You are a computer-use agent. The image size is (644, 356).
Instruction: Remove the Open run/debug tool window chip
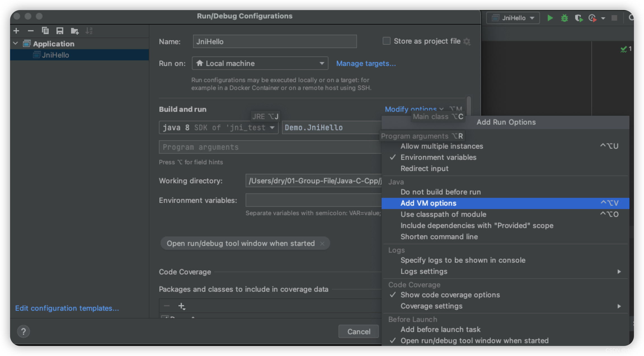pyautogui.click(x=322, y=243)
